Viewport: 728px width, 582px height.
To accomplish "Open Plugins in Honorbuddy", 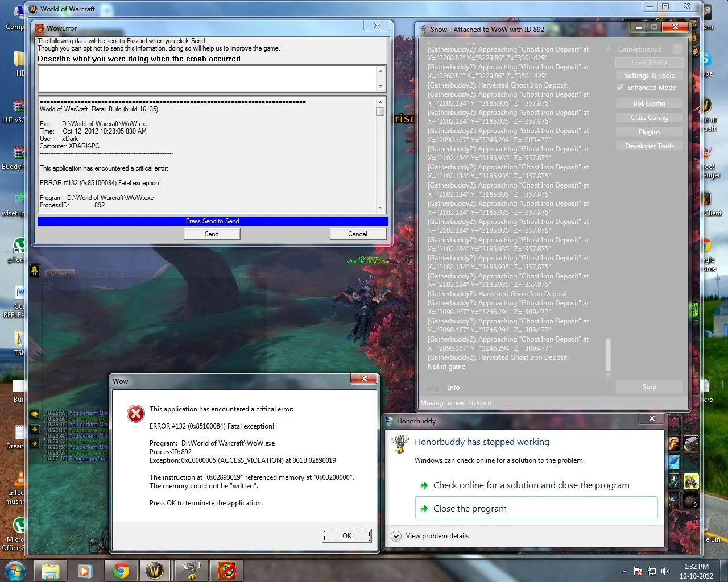I will pos(650,132).
